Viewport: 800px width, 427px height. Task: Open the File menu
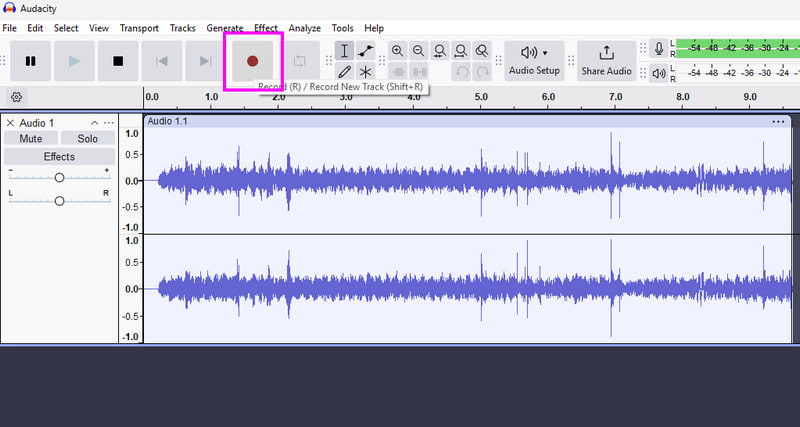(9, 28)
